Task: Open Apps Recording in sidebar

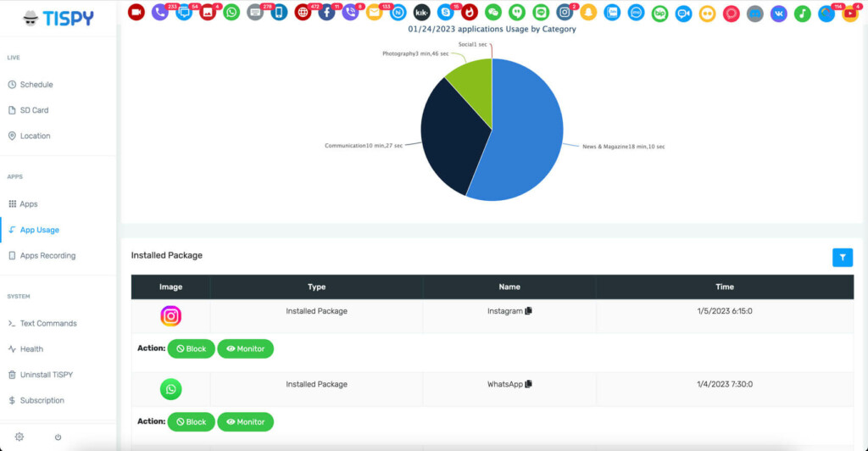Action: tap(47, 255)
